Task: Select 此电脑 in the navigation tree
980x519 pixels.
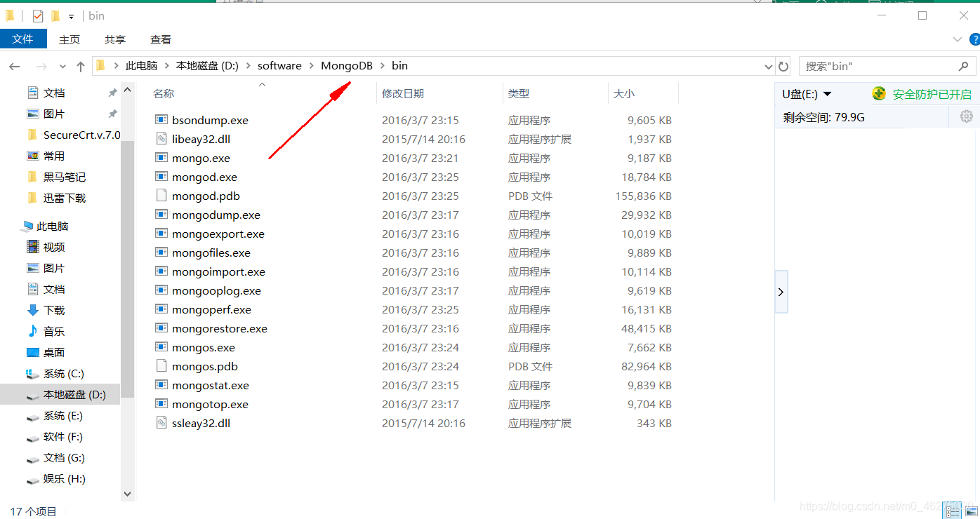Action: point(53,226)
